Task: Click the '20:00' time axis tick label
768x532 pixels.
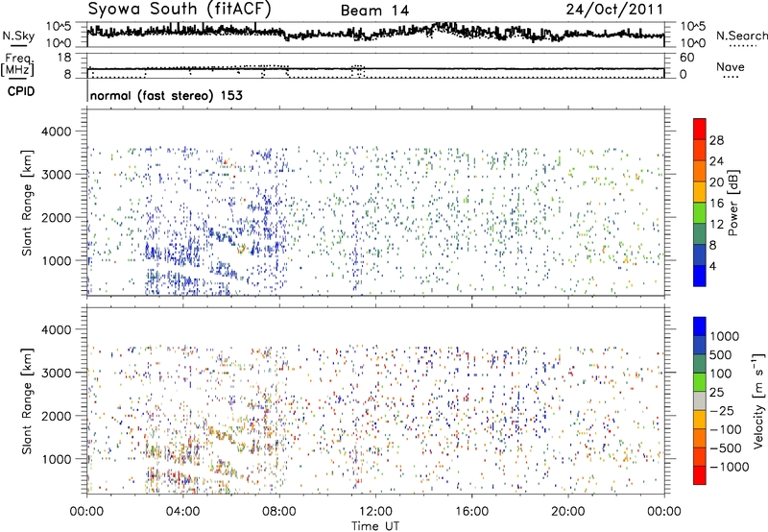Action: pyautogui.click(x=568, y=511)
